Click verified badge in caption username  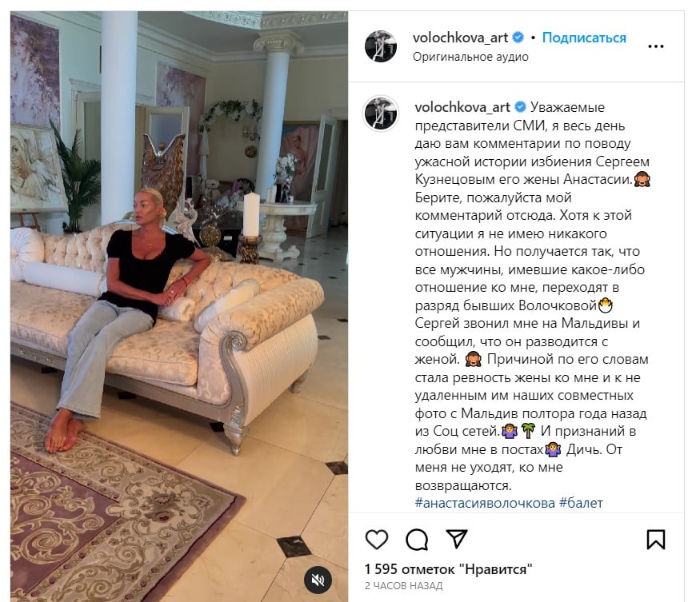(520, 107)
